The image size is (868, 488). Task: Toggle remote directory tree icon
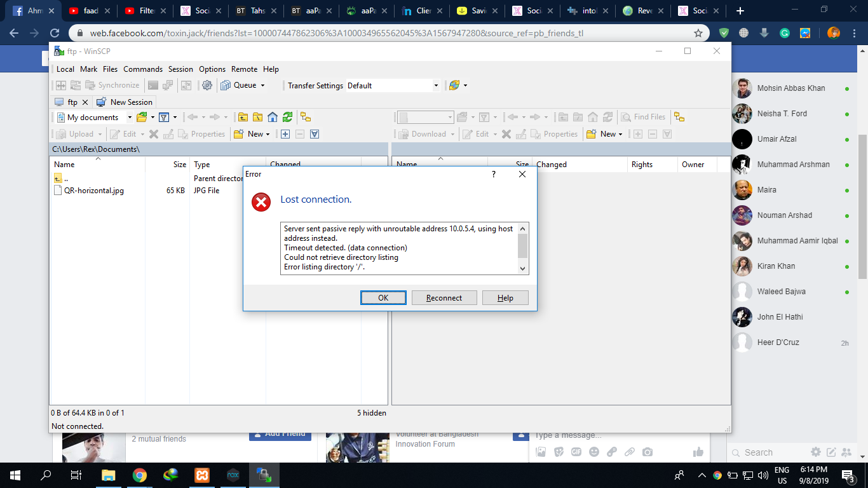[679, 117]
